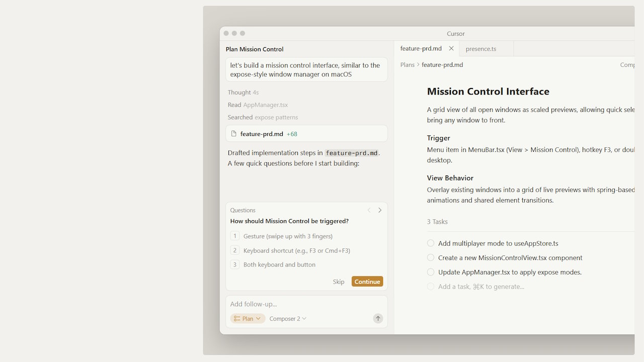
Task: Mark Create MissionControlView.tsx component task done
Action: coord(431,257)
